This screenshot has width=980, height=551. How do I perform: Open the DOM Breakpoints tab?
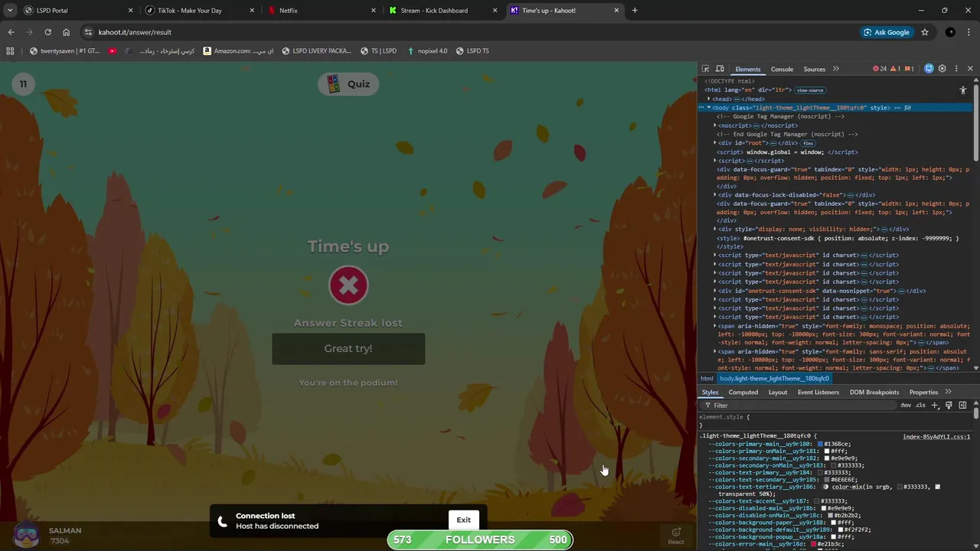pyautogui.click(x=874, y=392)
